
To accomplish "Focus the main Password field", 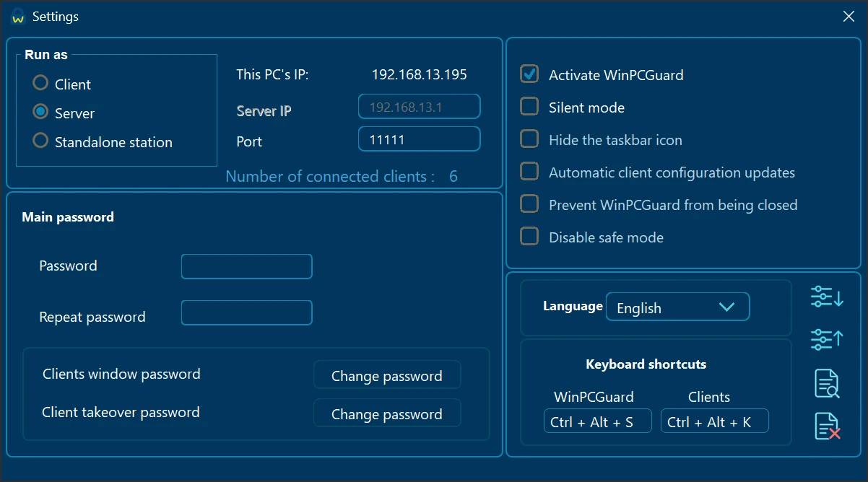I will 247,266.
